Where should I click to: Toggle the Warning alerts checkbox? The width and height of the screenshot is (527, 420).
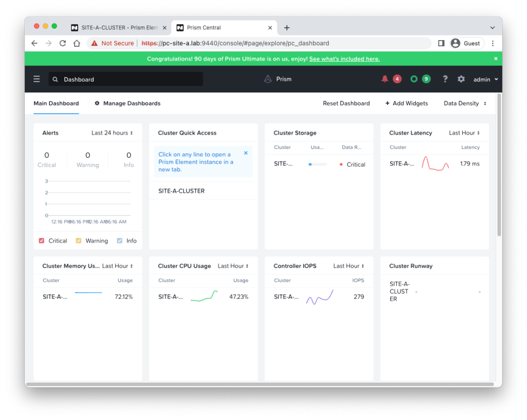[79, 241]
